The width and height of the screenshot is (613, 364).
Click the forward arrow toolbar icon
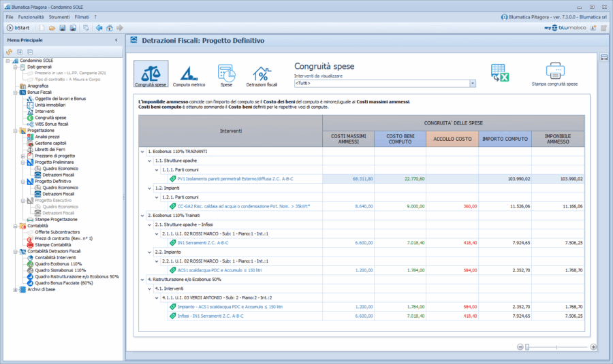(120, 28)
